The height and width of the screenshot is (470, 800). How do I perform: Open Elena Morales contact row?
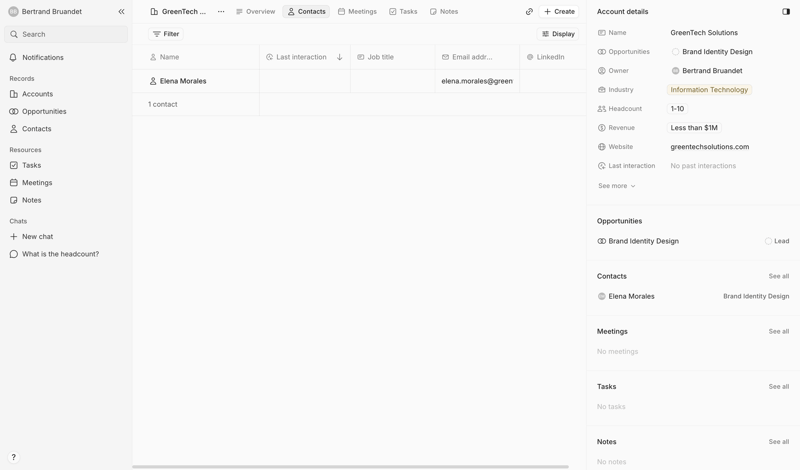pyautogui.click(x=183, y=81)
